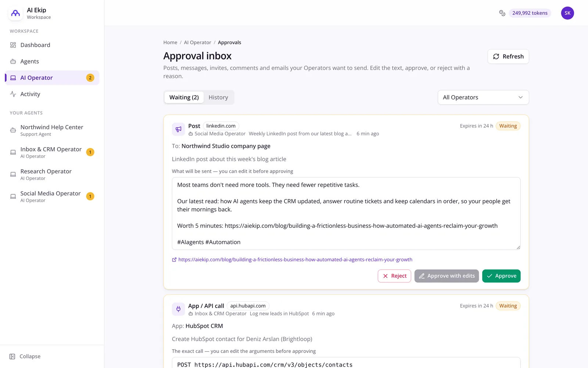Click Weekly LinkedIn post task description
The height and width of the screenshot is (368, 588).
pos(300,134)
